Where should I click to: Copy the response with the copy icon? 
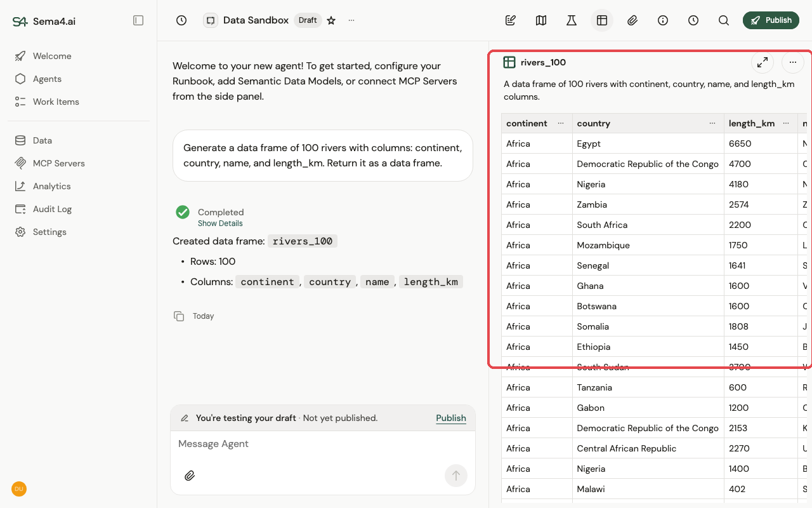click(179, 316)
